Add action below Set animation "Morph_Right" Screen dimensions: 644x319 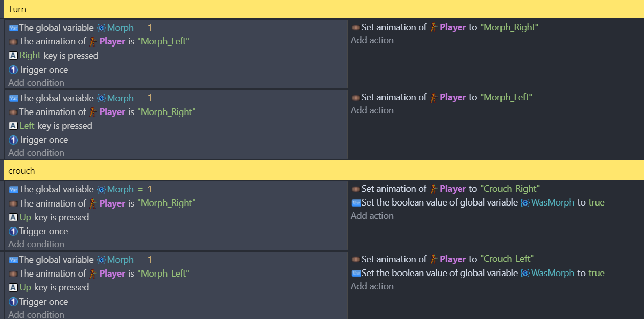372,40
